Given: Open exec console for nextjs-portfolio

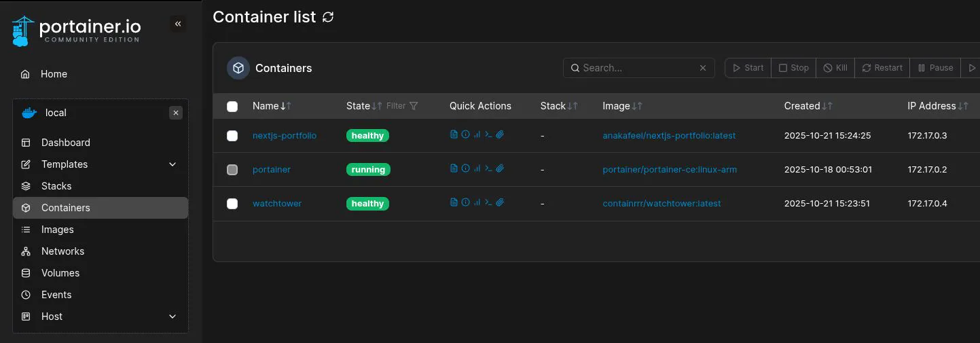Looking at the screenshot, I should 488,134.
